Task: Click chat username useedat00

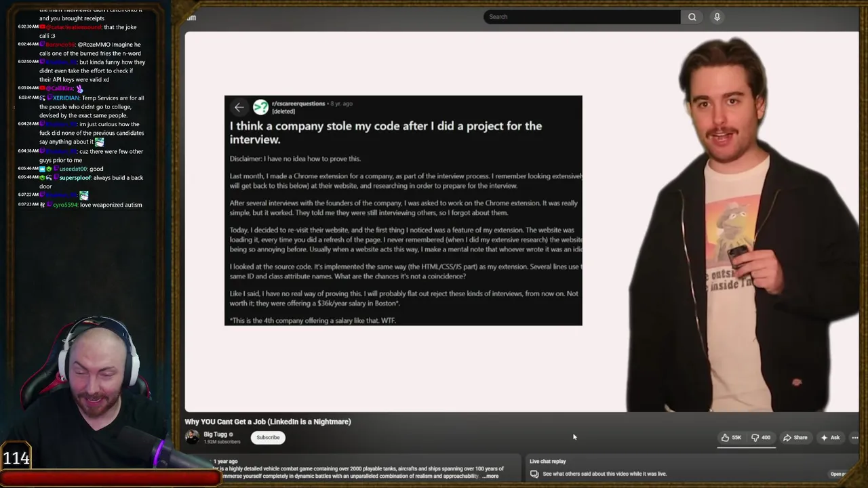Action: [72, 169]
